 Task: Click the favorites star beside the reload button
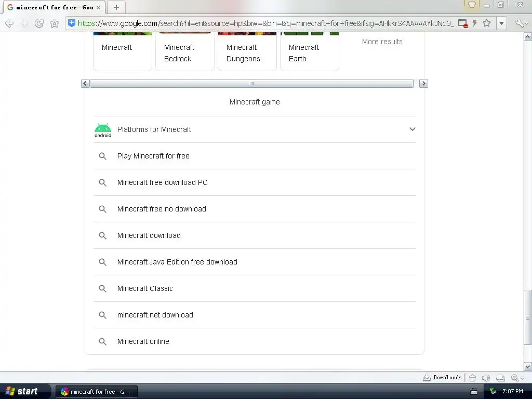click(x=54, y=23)
